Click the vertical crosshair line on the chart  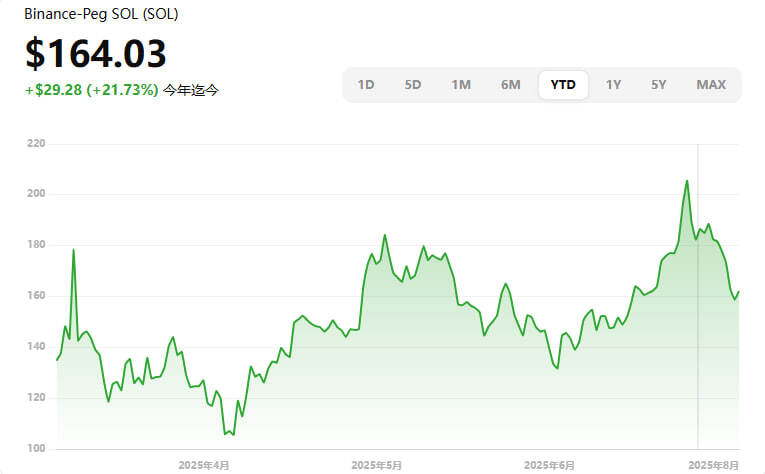coord(698,296)
